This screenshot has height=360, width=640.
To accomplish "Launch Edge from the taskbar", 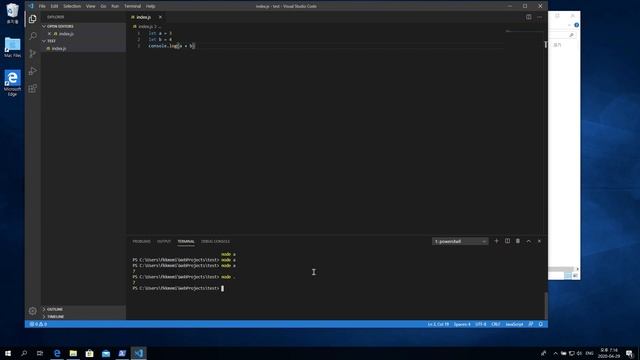I will (x=57, y=353).
